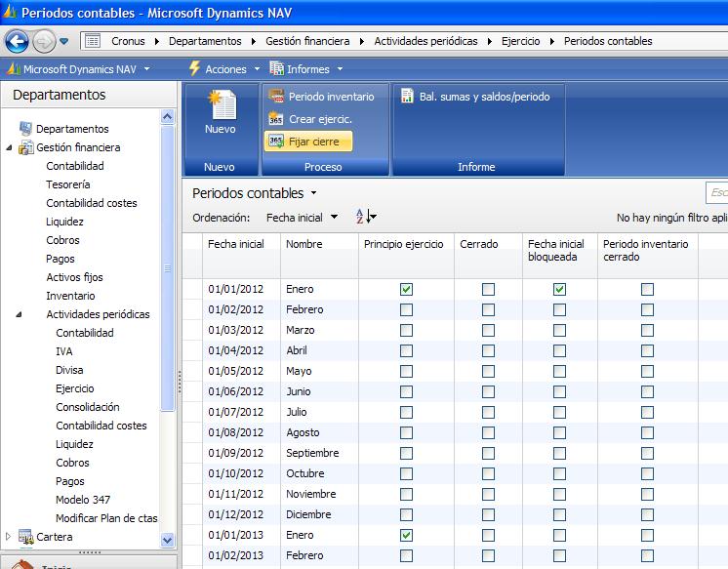
Task: Open the Fecha inicial sorting dropdown
Action: (x=334, y=217)
